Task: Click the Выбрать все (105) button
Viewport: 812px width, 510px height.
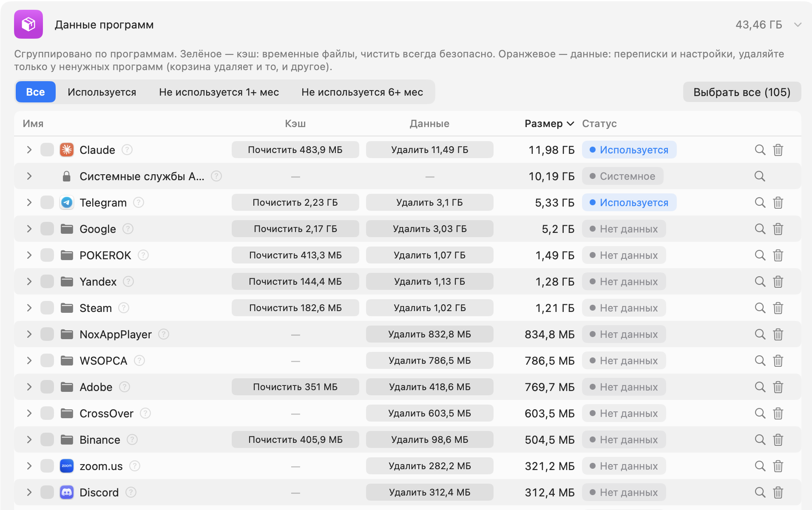Action: coord(742,92)
